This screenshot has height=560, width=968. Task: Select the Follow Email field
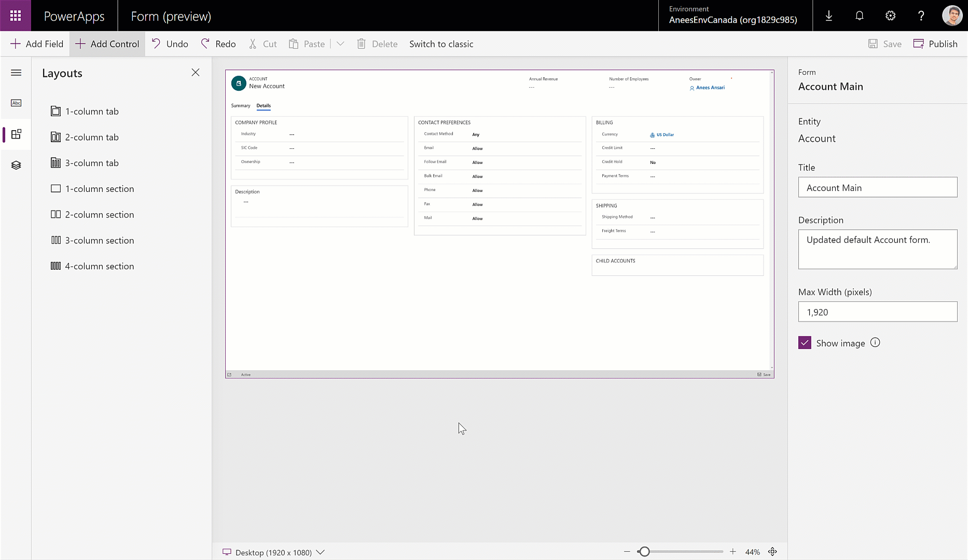pyautogui.click(x=500, y=162)
